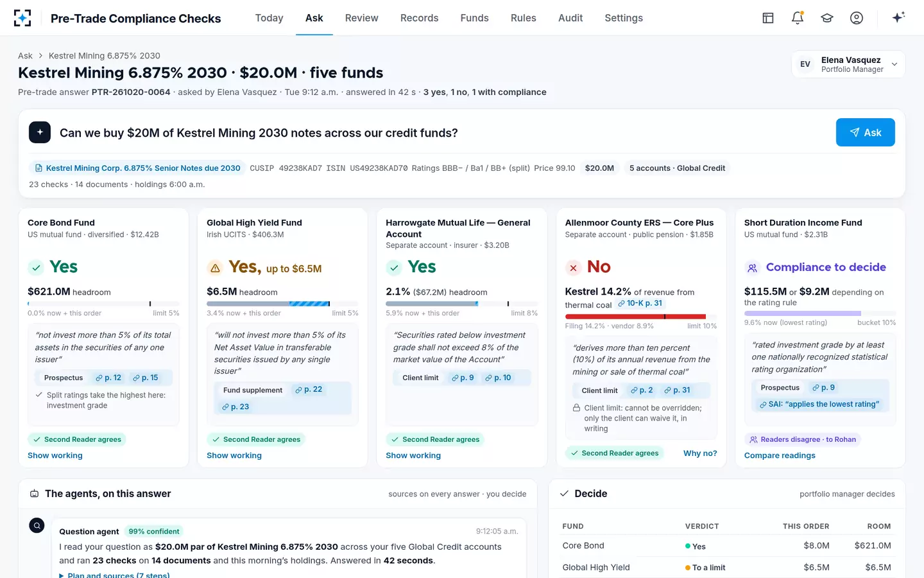Expand Show working for Harrowgate Mutual Life
924x578 pixels.
[x=413, y=455]
